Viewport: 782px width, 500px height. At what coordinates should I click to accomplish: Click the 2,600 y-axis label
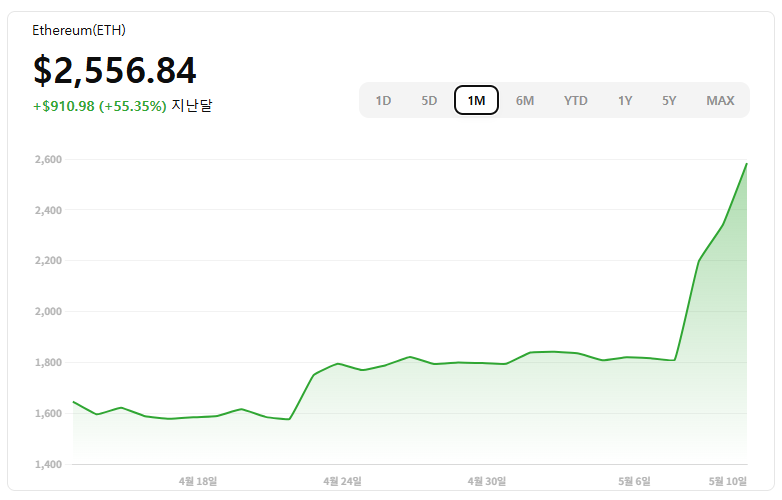click(x=48, y=160)
